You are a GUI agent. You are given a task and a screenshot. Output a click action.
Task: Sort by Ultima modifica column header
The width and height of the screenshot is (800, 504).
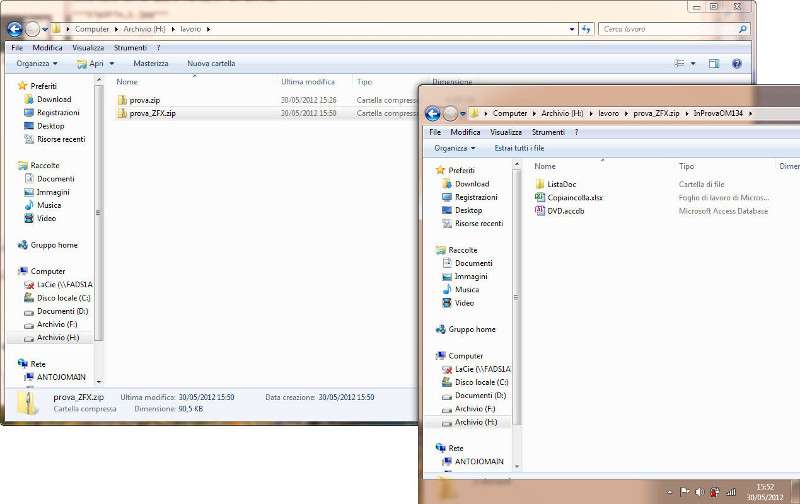click(308, 82)
